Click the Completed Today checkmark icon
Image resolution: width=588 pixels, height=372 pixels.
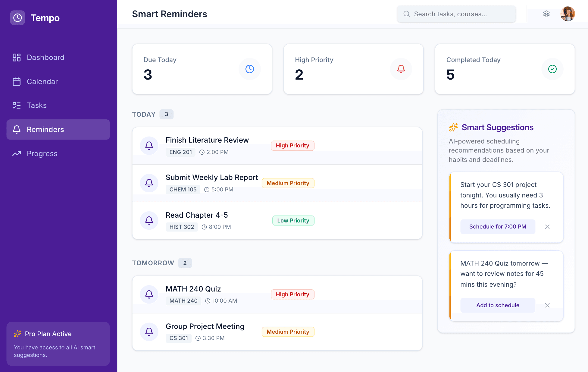point(552,69)
